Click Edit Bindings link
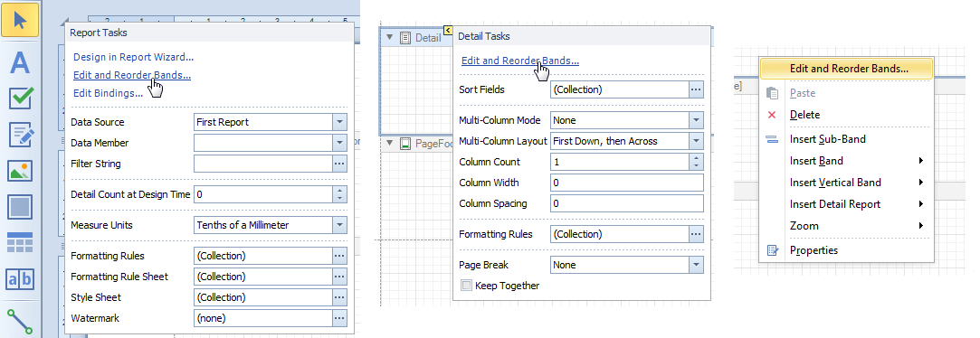980x338 pixels. click(108, 93)
